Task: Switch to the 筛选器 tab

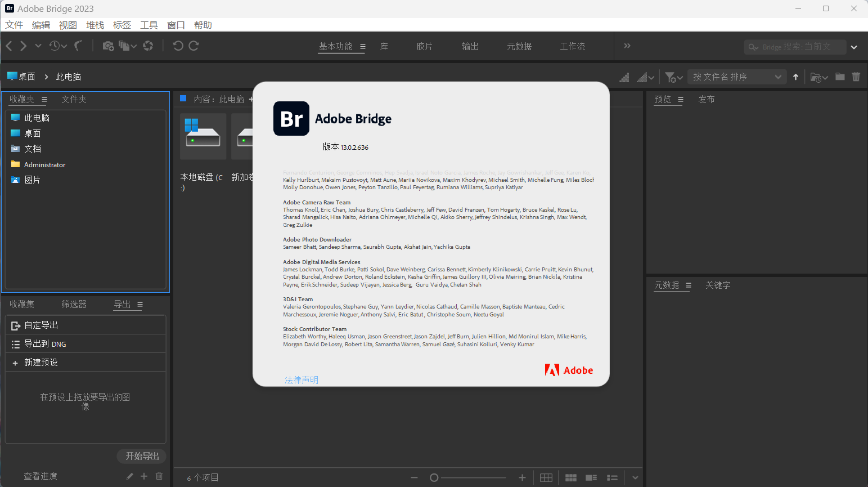Action: coord(74,304)
